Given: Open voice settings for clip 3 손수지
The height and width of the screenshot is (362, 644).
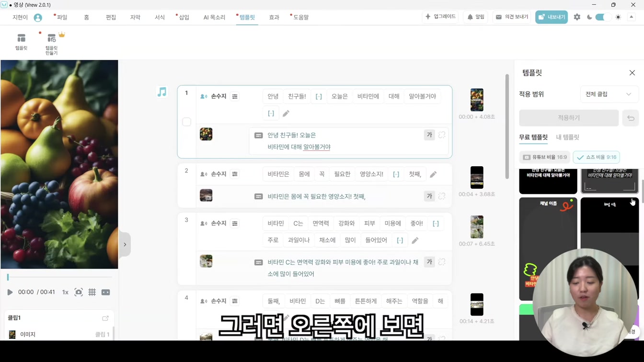Looking at the screenshot, I should pos(235,223).
